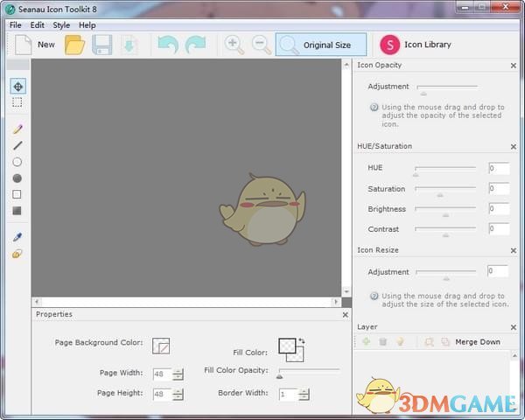Image resolution: width=525 pixels, height=420 pixels.
Task: Open a file with the folder icon
Action: pyautogui.click(x=74, y=45)
